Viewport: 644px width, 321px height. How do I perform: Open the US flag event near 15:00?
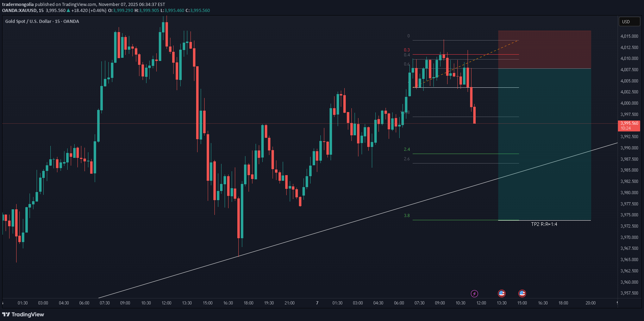(522, 294)
